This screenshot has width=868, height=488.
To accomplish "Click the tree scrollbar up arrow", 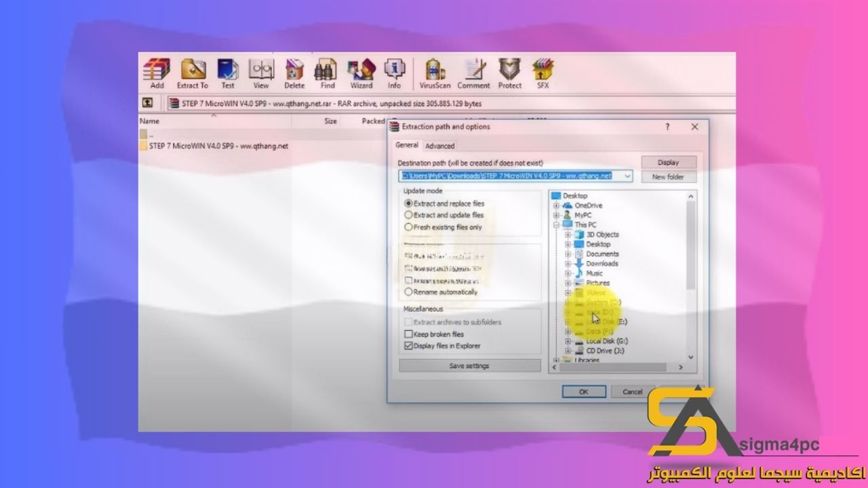I will coord(691,197).
